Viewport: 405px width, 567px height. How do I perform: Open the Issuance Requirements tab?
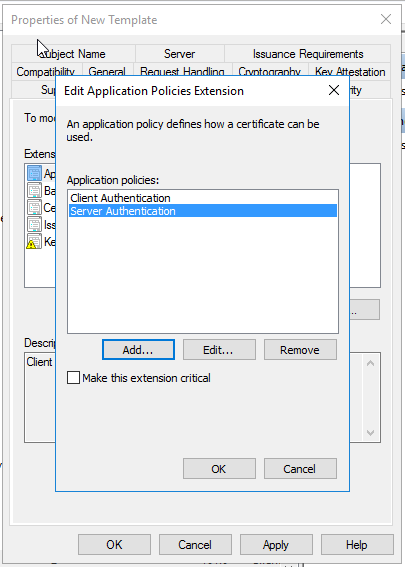tap(308, 54)
